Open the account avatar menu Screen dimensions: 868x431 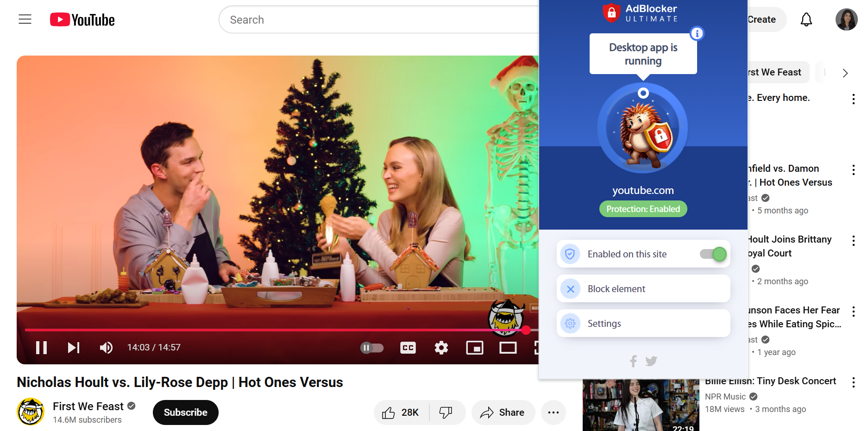pos(846,19)
